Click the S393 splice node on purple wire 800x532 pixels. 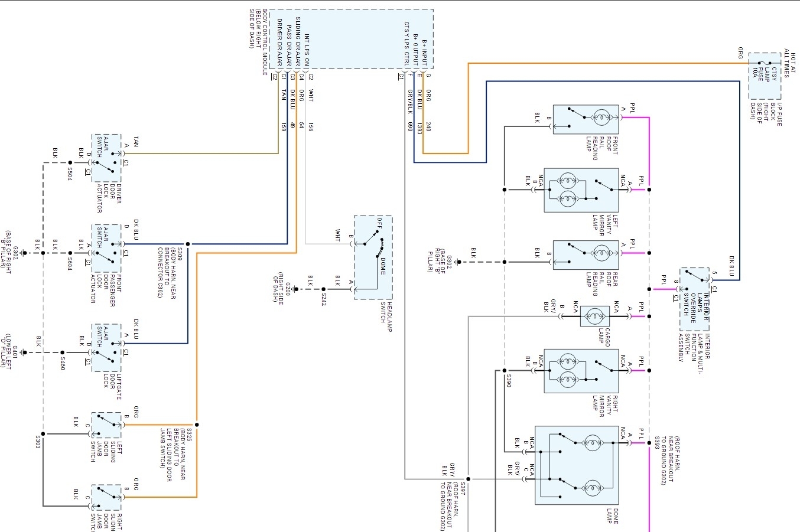point(649,443)
